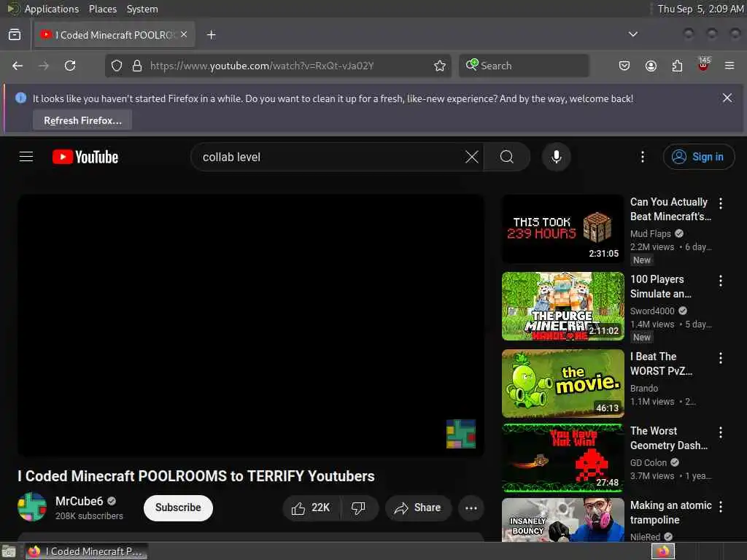Open Can You Actually Beat Minecraft's title
Screen dimensions: 747x560
point(670,209)
